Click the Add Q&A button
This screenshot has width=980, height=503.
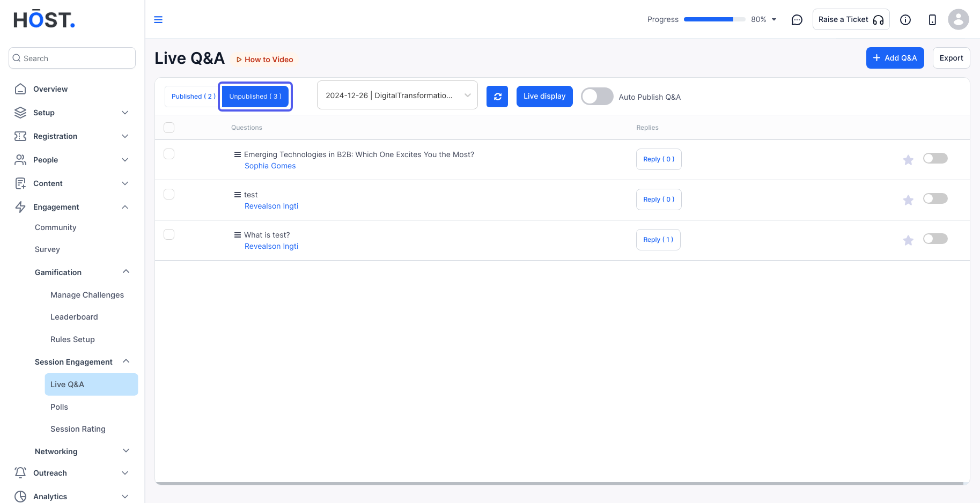coord(895,58)
